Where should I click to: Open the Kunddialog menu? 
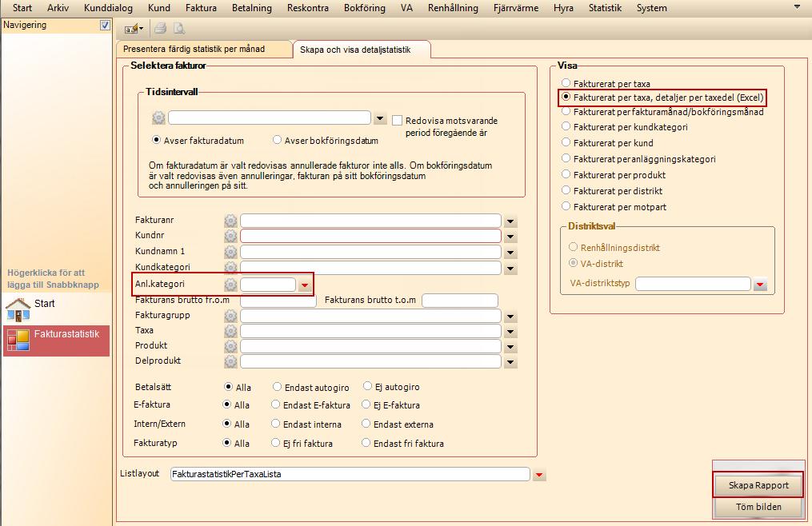coord(108,8)
